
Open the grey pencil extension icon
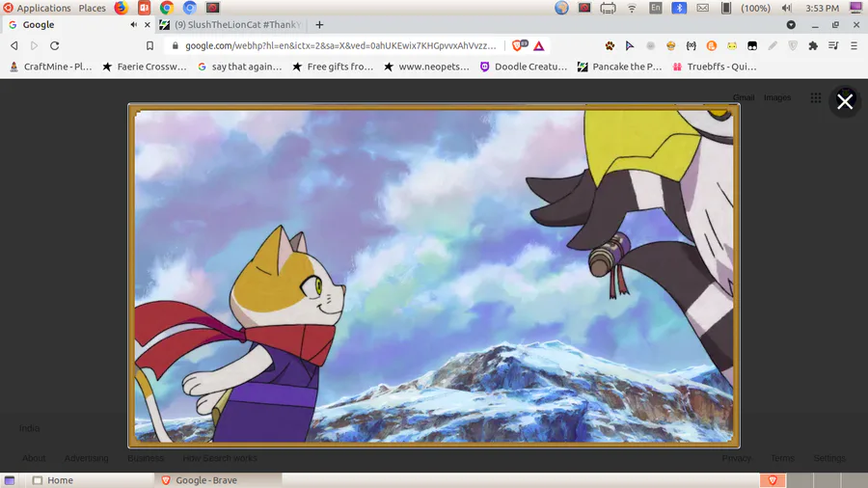tap(773, 46)
